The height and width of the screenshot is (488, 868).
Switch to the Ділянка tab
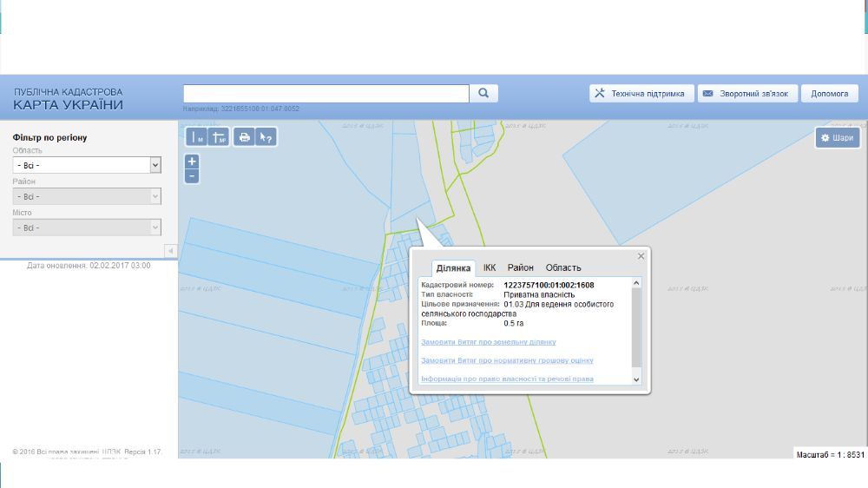[x=453, y=268]
